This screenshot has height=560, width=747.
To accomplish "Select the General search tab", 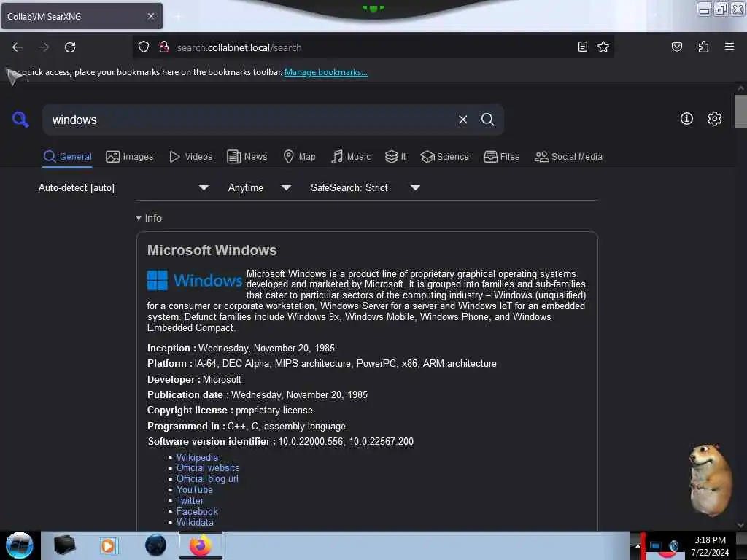I will (x=67, y=157).
